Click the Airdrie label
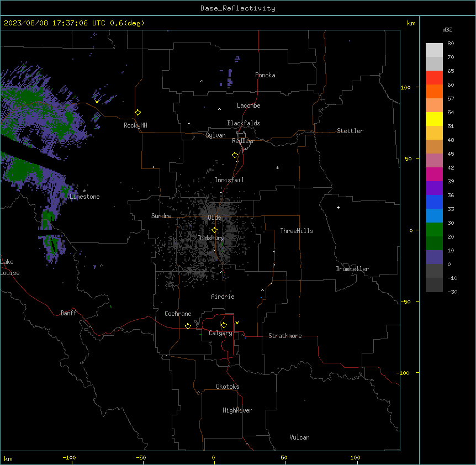 click(x=223, y=297)
